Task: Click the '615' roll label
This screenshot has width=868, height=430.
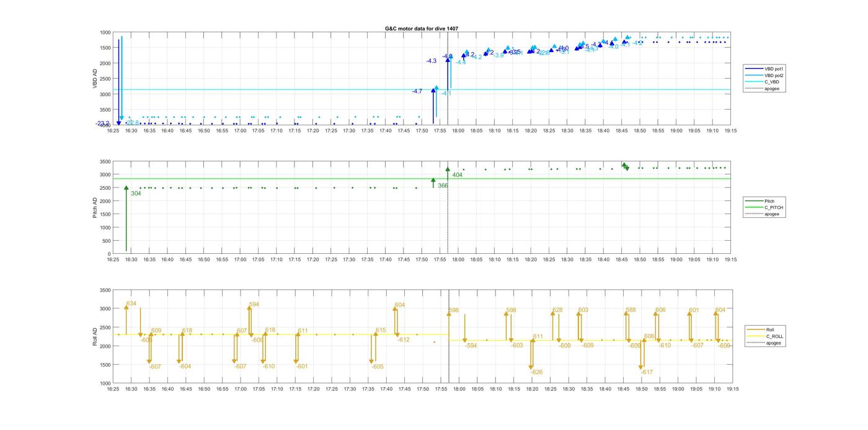Action: click(x=381, y=331)
